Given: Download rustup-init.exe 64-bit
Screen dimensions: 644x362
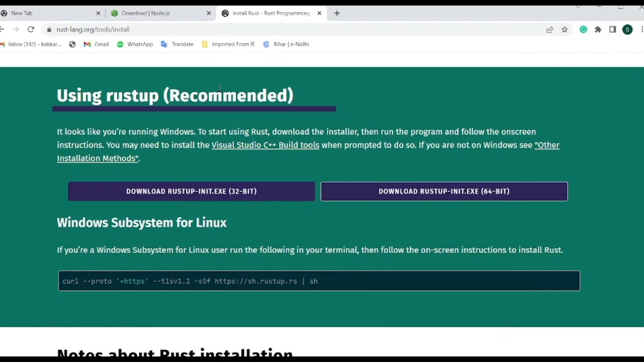Looking at the screenshot, I should (x=444, y=192).
